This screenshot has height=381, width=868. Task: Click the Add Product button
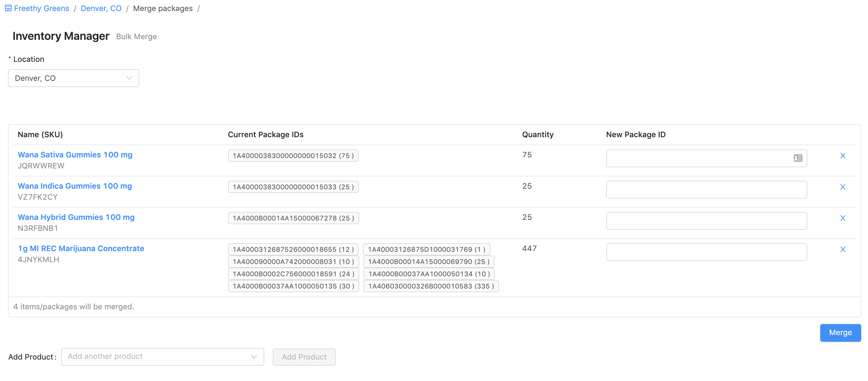tap(304, 357)
